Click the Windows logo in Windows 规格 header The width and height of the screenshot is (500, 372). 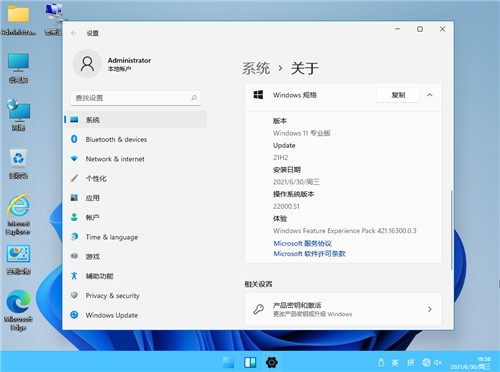pos(258,95)
